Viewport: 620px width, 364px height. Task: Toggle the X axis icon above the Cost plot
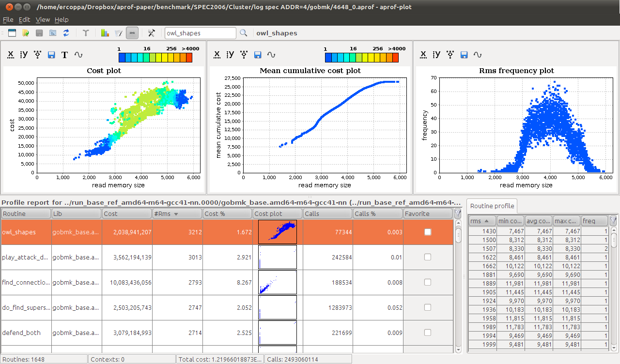click(11, 55)
